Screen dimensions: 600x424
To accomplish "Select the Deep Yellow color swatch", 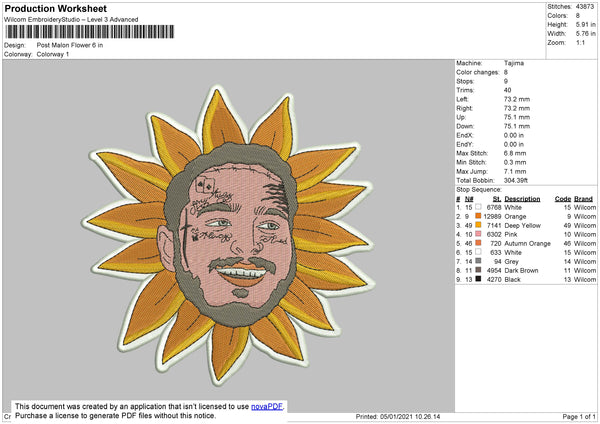I will point(478,225).
